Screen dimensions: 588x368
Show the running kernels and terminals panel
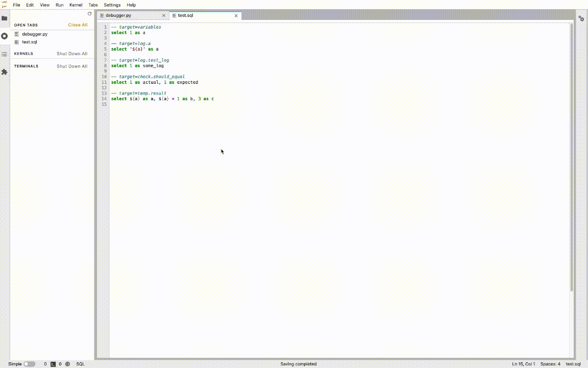click(5, 36)
